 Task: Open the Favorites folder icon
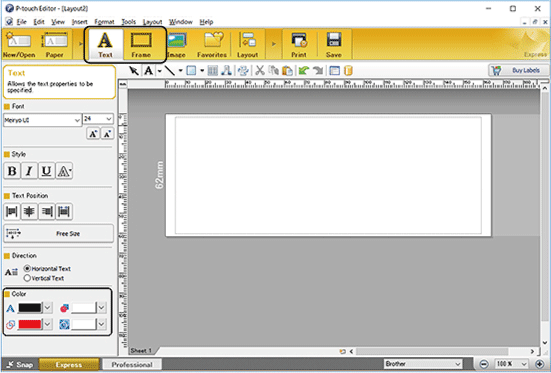[x=212, y=45]
